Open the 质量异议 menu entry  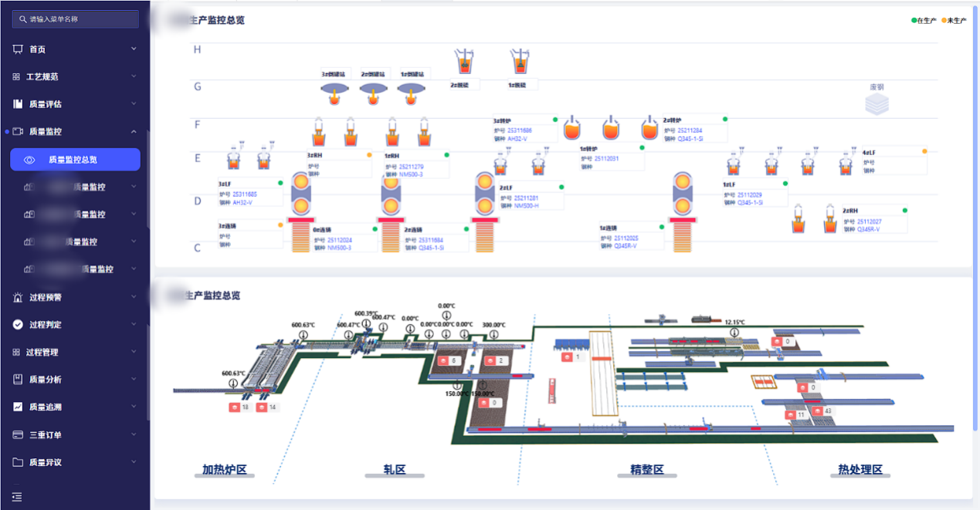(45, 463)
